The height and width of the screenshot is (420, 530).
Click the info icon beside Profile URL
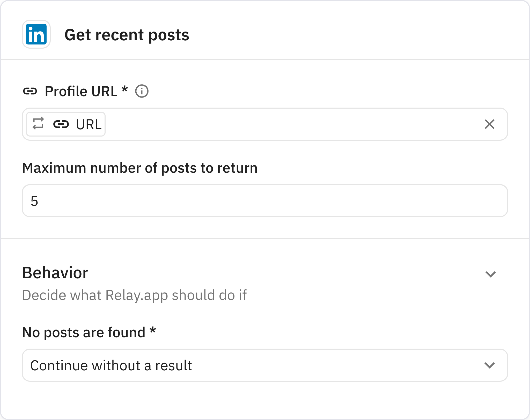(x=142, y=91)
